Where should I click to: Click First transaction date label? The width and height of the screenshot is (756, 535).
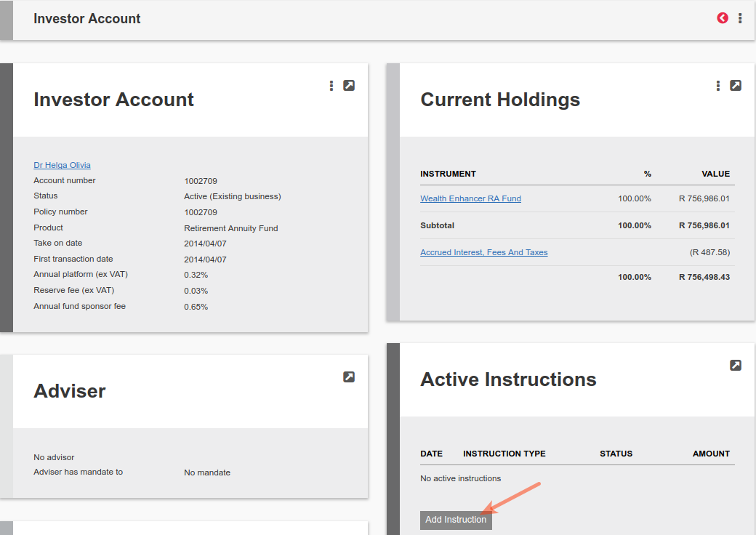pyautogui.click(x=73, y=260)
